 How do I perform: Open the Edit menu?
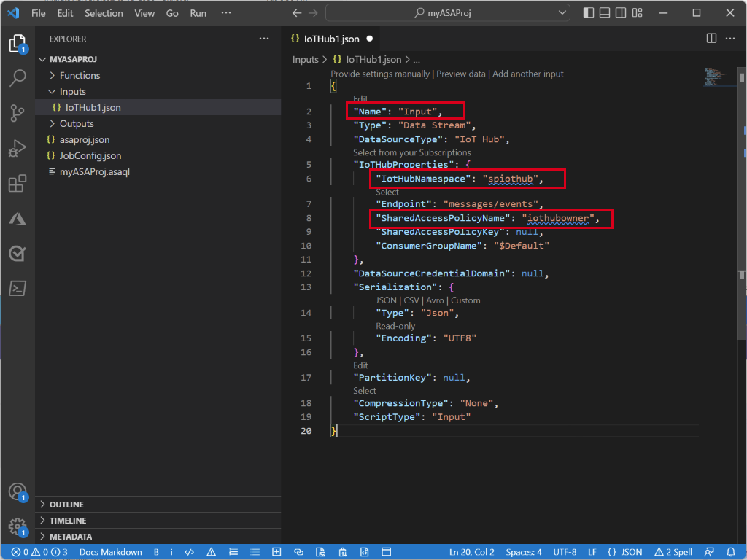click(65, 13)
